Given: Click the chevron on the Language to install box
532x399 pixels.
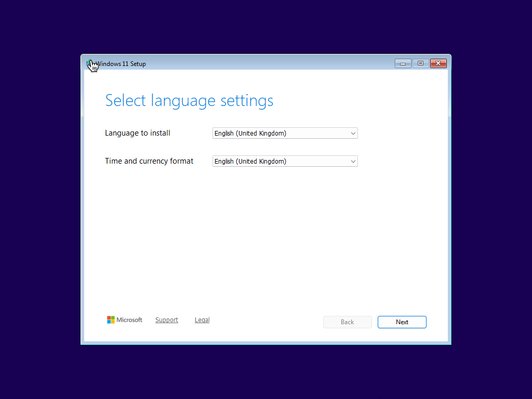Looking at the screenshot, I should tap(353, 133).
